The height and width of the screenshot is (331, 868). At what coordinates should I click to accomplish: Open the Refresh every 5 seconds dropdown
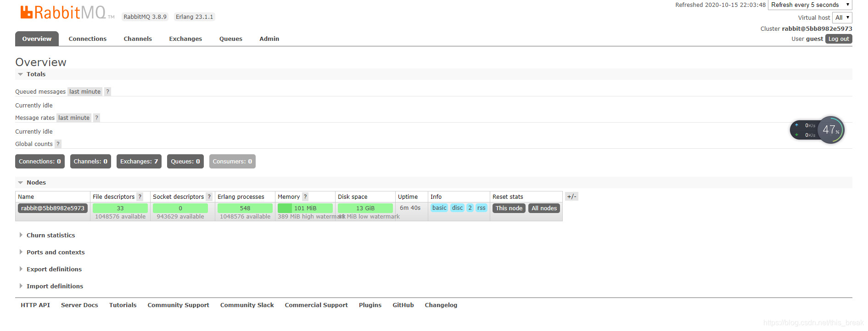point(810,5)
